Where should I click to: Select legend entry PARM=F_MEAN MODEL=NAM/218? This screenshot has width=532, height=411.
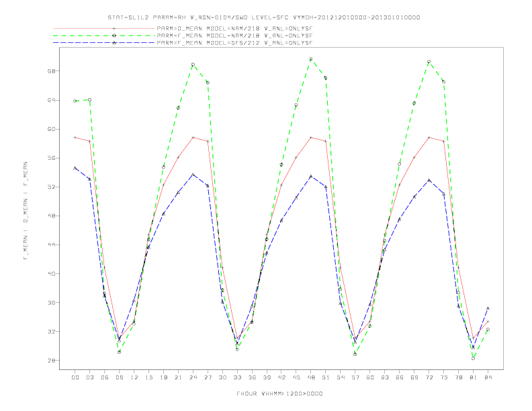click(x=234, y=36)
